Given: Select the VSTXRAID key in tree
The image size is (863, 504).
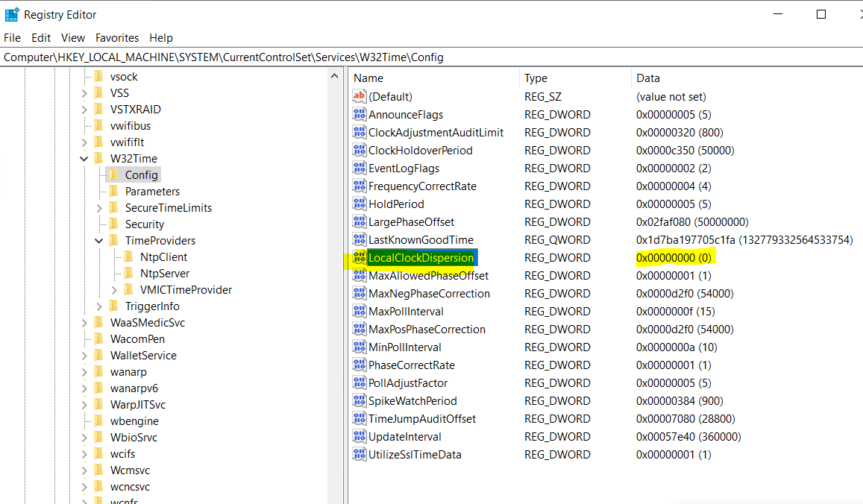Looking at the screenshot, I should (136, 110).
